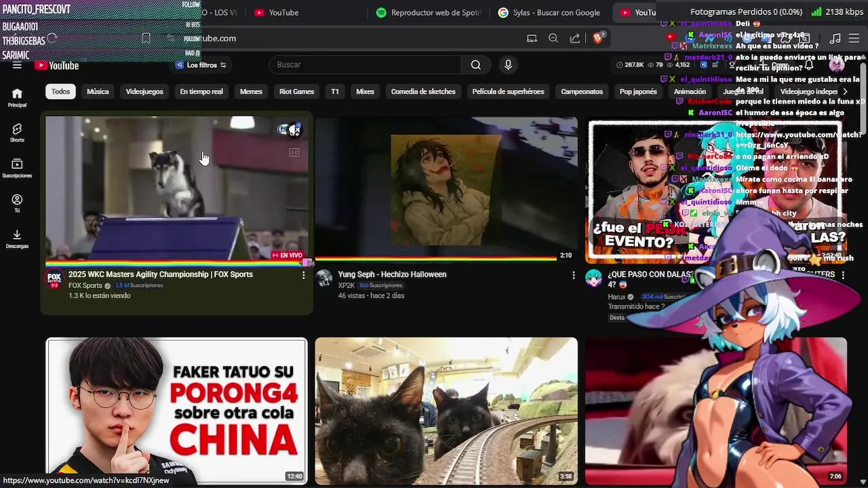
Task: Toggle captions on FOX Sports preview
Action: tap(294, 152)
